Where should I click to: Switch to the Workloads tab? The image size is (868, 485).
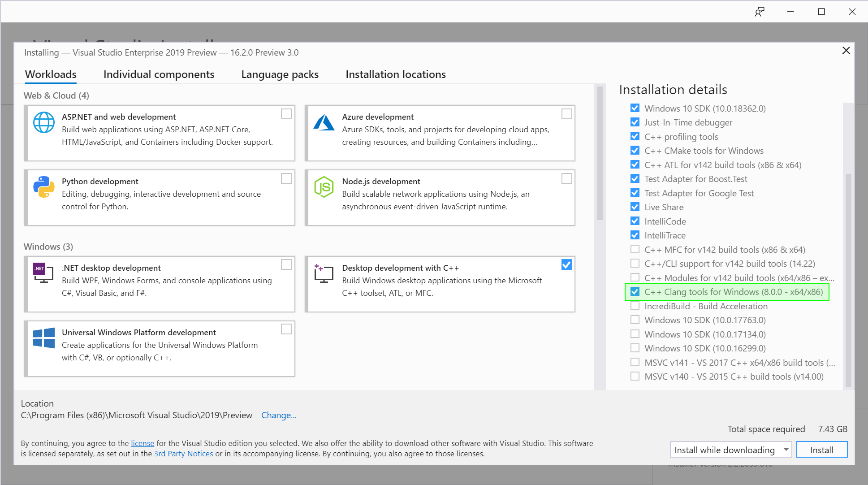point(51,74)
